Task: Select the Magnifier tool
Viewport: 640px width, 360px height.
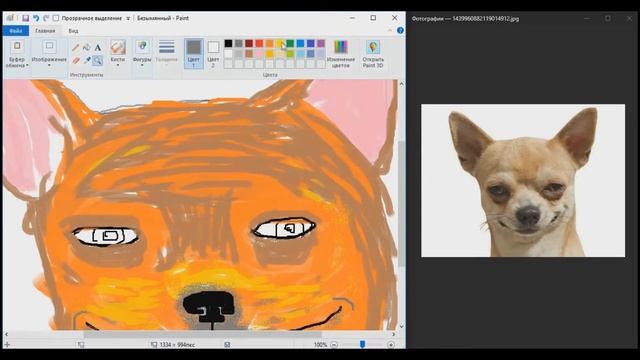Action: (x=98, y=60)
